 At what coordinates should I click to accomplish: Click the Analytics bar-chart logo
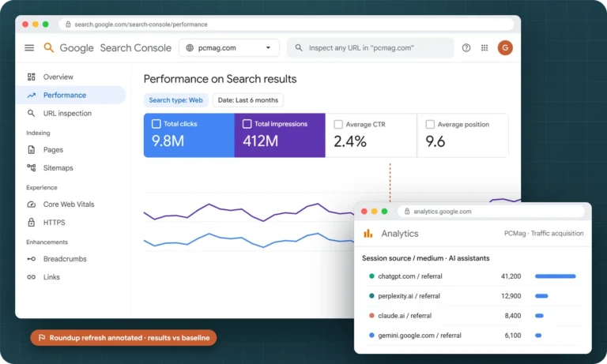tap(368, 233)
